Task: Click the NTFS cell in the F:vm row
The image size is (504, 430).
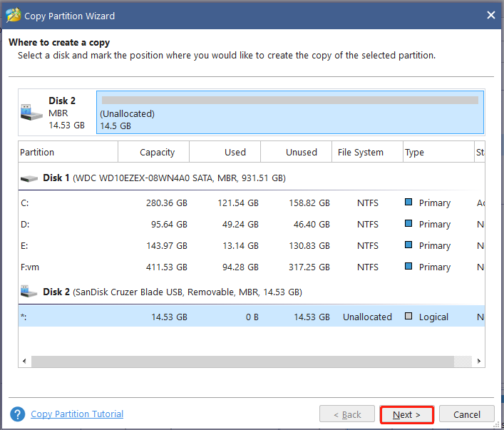Action: click(x=368, y=267)
